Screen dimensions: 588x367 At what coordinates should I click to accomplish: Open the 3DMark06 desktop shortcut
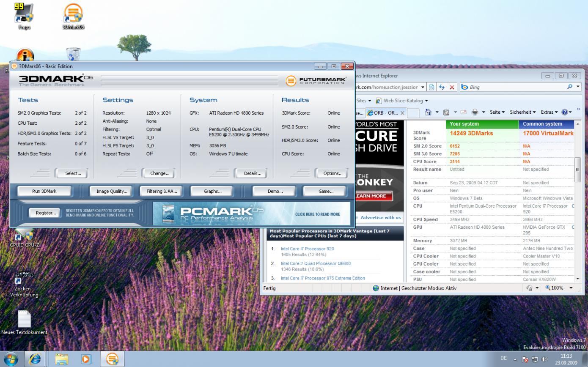pos(73,16)
